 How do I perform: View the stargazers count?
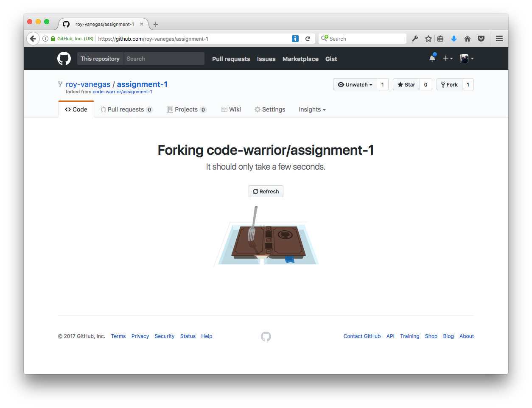point(426,85)
